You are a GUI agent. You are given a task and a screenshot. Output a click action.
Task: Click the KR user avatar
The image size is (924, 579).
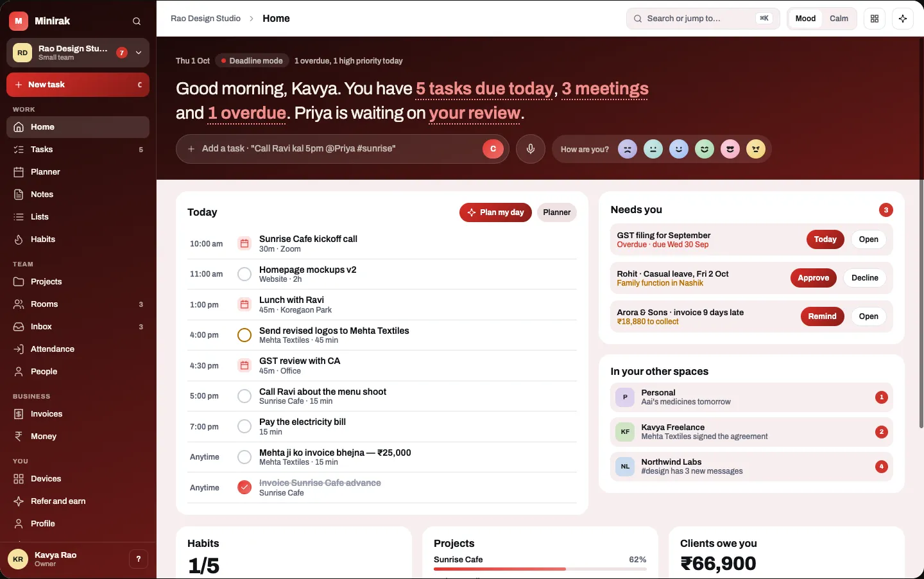18,559
